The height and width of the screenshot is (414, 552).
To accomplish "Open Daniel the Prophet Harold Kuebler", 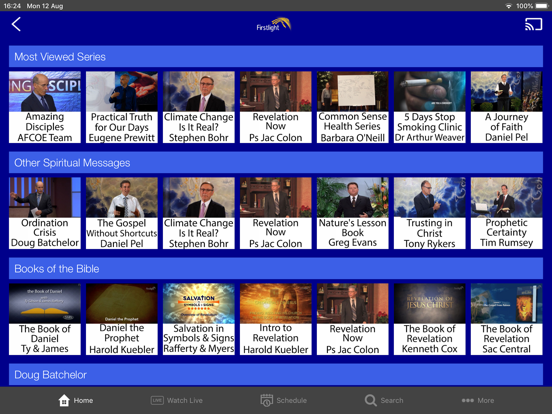I will [x=122, y=319].
